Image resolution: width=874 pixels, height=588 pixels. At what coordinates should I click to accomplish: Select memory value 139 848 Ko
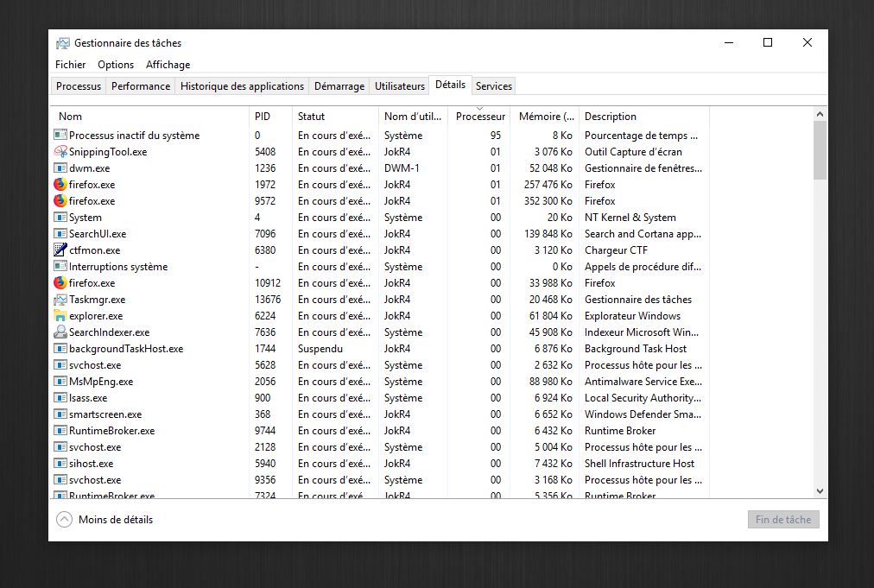(x=548, y=233)
